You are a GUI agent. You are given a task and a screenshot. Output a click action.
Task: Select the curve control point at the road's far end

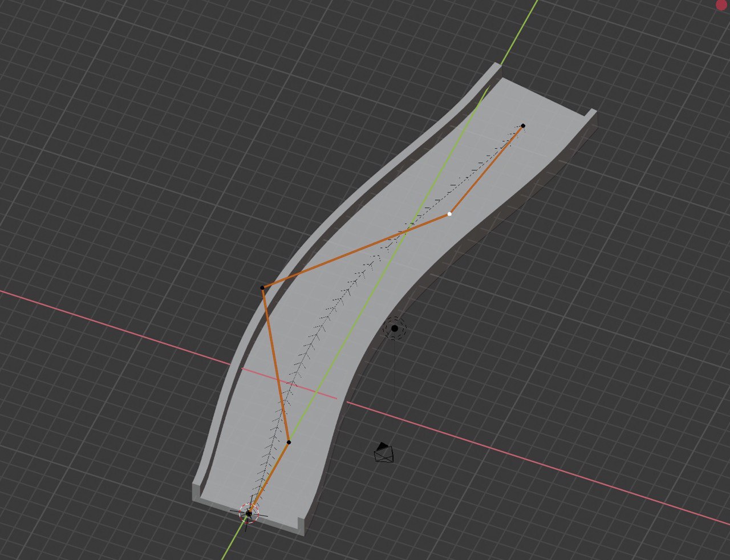coord(523,125)
